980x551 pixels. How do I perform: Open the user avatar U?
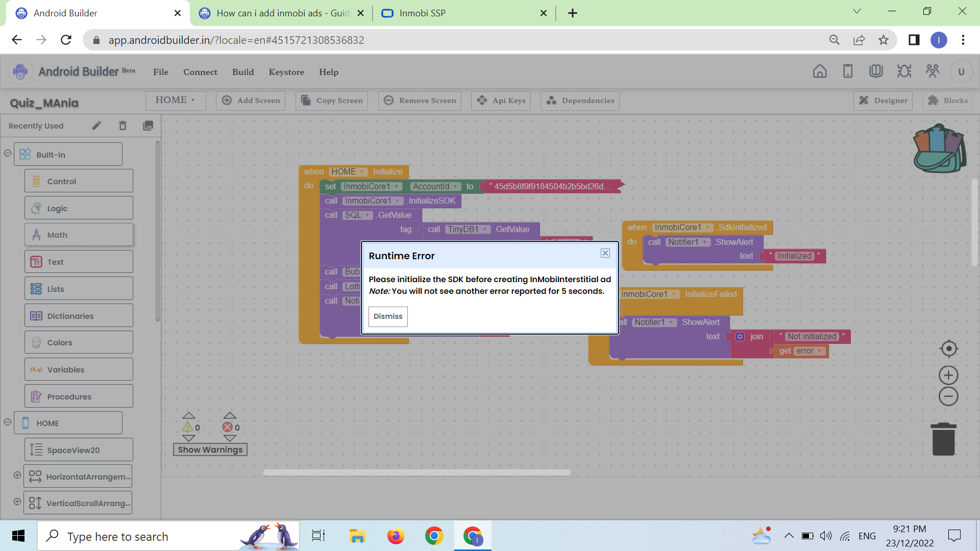coord(962,71)
